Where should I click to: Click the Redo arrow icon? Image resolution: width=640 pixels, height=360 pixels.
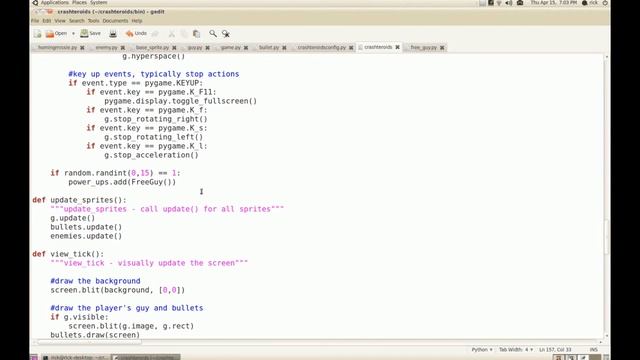click(155, 33)
